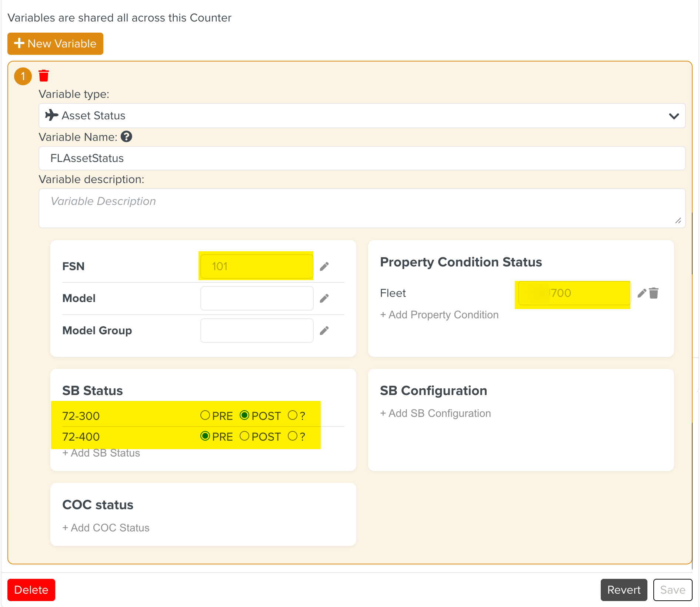The image size is (700, 607).
Task: Edit the FSN value with pencil icon
Action: [x=324, y=266]
